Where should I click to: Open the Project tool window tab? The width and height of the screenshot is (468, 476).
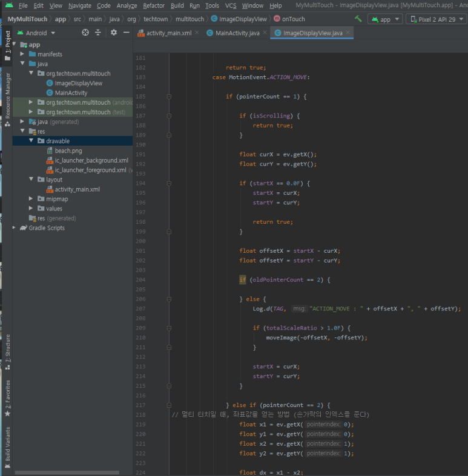(x=8, y=45)
